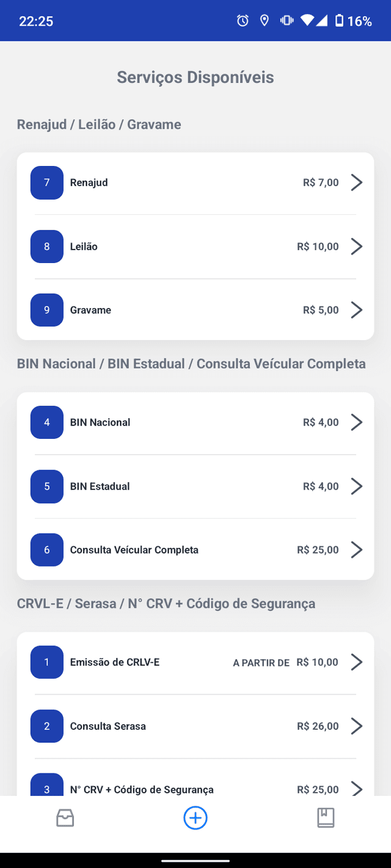The image size is (391, 868).
Task: Tap the inbox icon in bottom navigation
Action: [x=65, y=818]
